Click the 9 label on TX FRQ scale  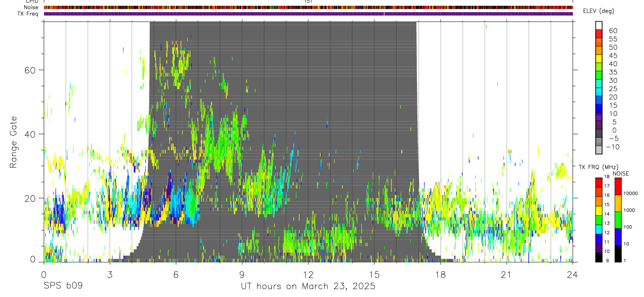coord(607,260)
